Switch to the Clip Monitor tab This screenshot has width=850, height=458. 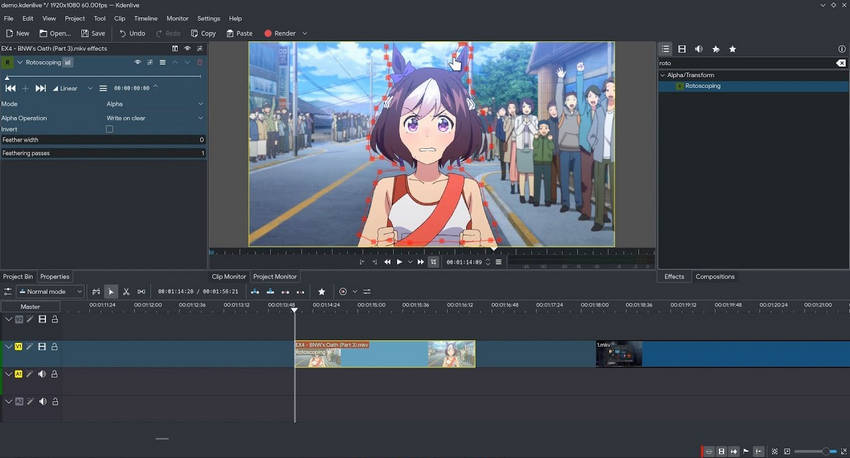point(229,276)
